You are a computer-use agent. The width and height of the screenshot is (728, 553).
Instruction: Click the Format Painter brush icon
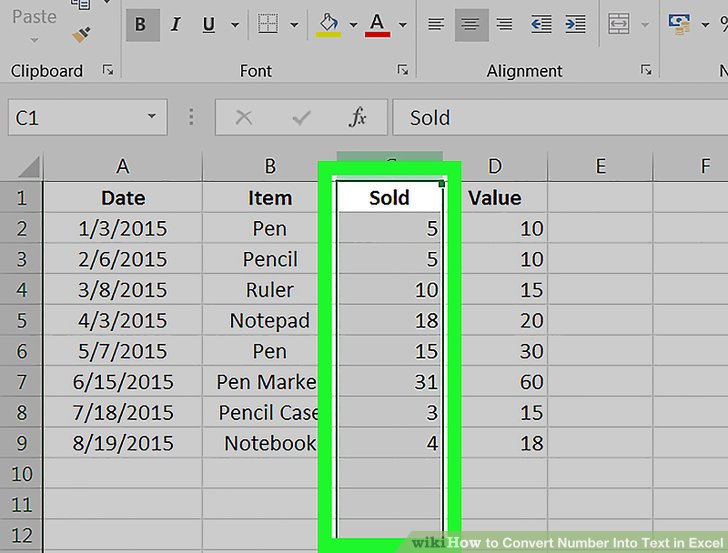pos(81,35)
